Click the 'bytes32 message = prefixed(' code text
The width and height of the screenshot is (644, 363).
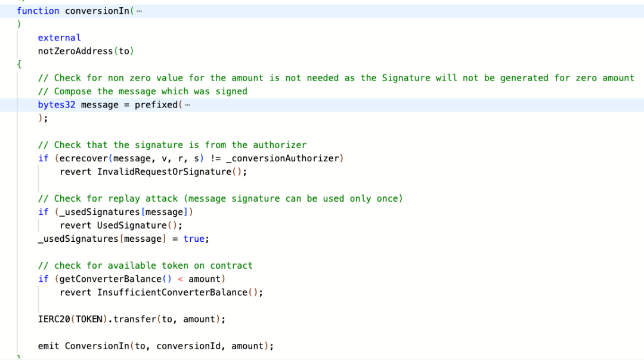110,105
